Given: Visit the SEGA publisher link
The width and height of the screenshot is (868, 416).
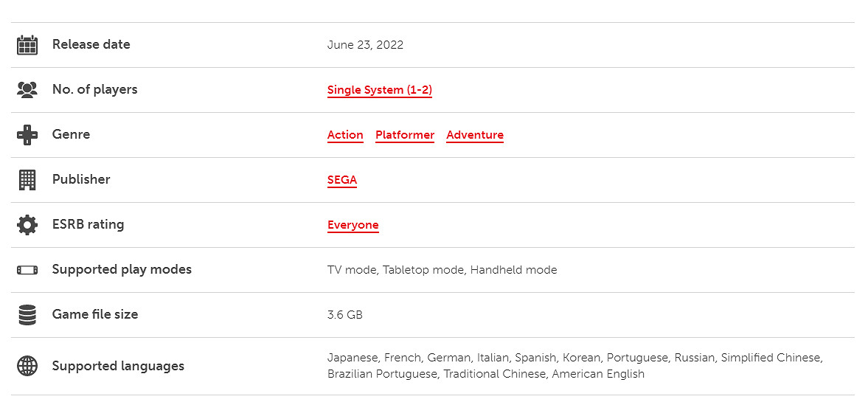Looking at the screenshot, I should (x=342, y=180).
